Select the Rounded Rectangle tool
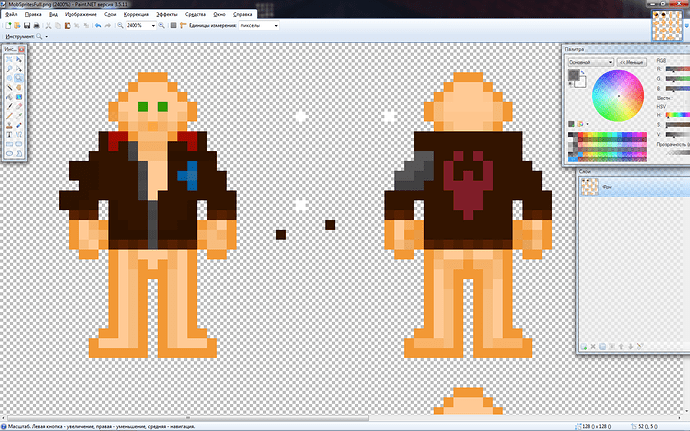 [19, 144]
